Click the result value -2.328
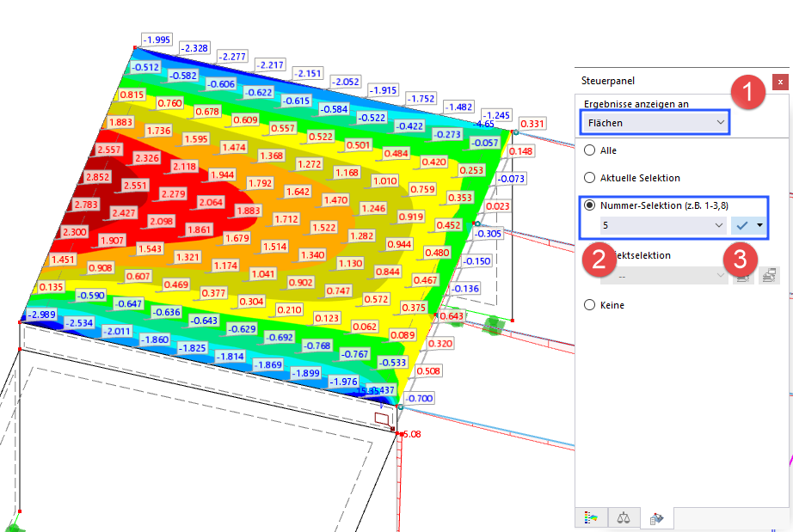Image resolution: width=793 pixels, height=532 pixels. coord(194,48)
